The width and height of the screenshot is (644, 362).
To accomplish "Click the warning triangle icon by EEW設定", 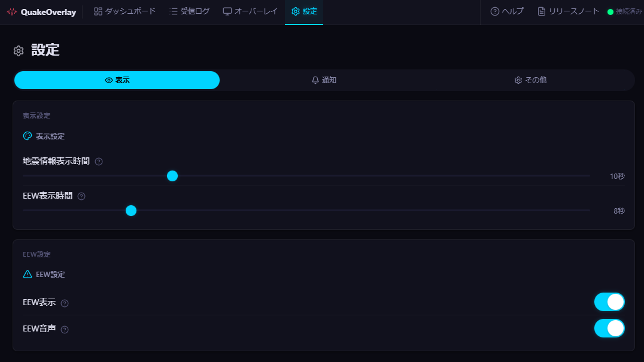I will point(28,274).
